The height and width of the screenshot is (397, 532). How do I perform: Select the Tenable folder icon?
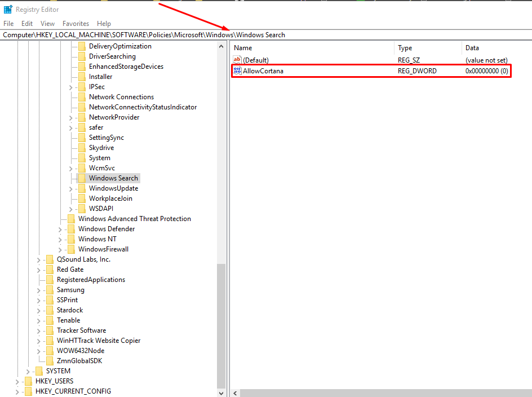click(x=50, y=320)
